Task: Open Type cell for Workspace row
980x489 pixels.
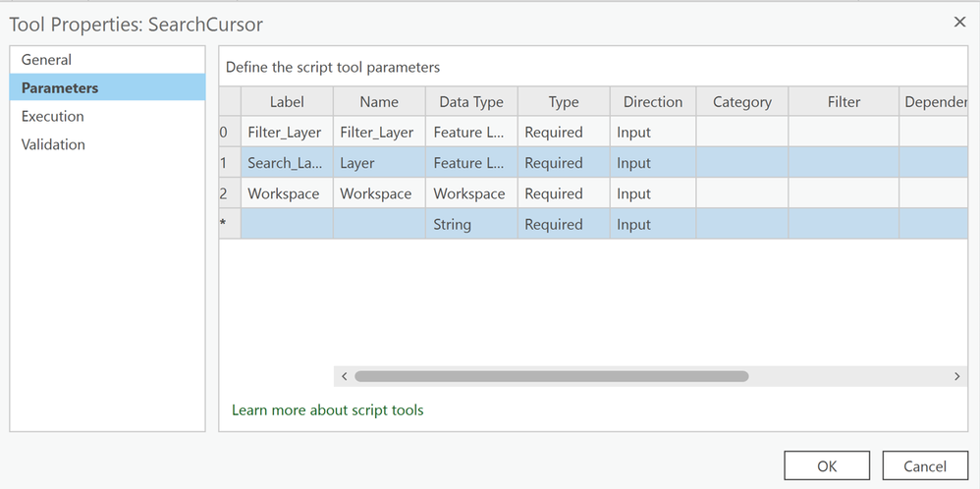Action: pyautogui.click(x=563, y=194)
